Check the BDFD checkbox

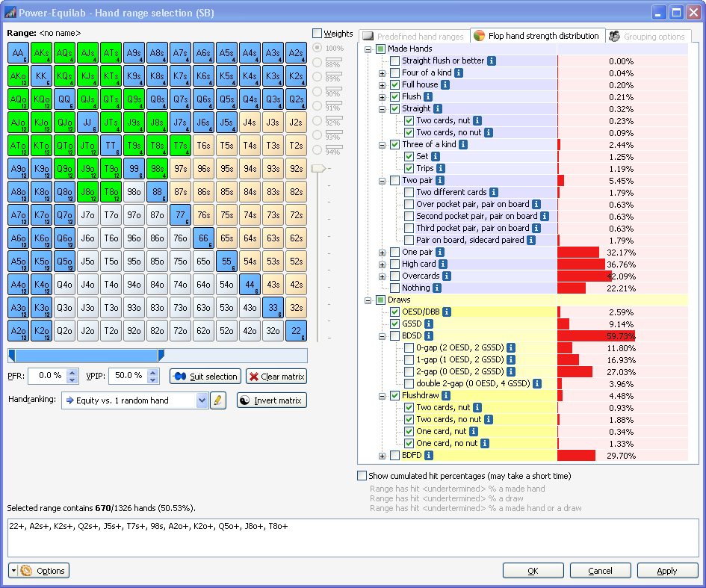[395, 456]
